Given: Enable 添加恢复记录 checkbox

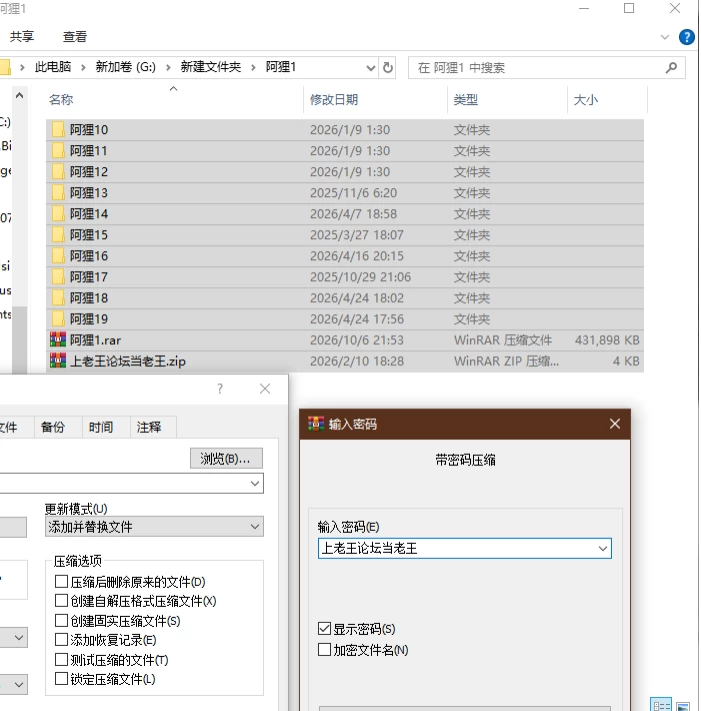Looking at the screenshot, I should pyautogui.click(x=61, y=640).
